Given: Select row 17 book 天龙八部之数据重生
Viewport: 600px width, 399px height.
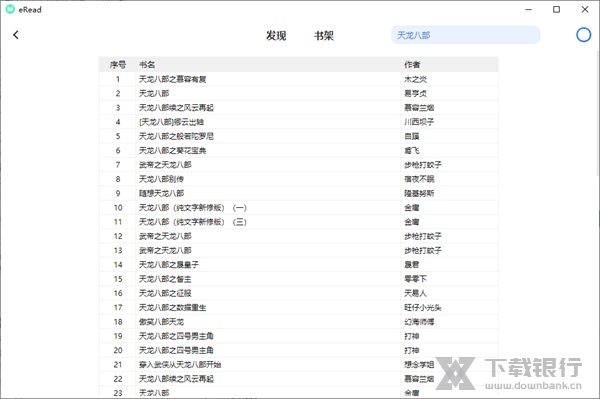Looking at the screenshot, I should [173, 308].
